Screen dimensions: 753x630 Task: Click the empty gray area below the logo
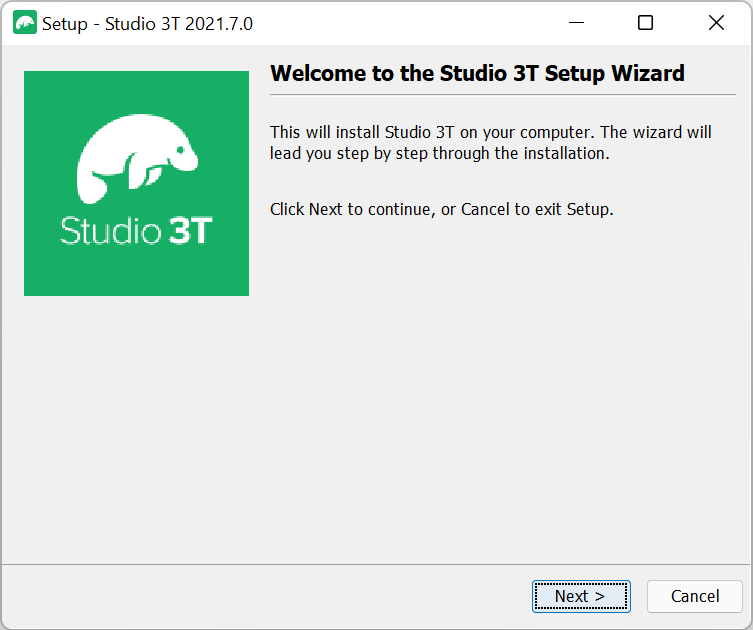point(136,427)
